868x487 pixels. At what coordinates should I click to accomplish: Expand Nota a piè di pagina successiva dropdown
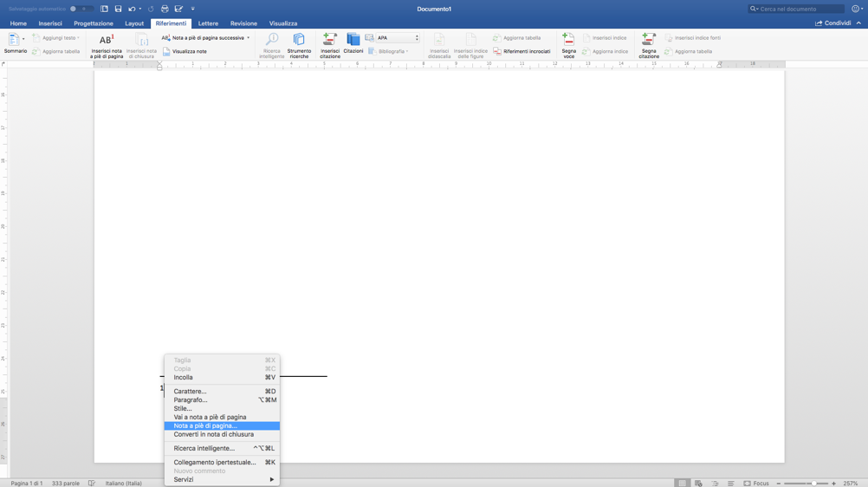(248, 38)
